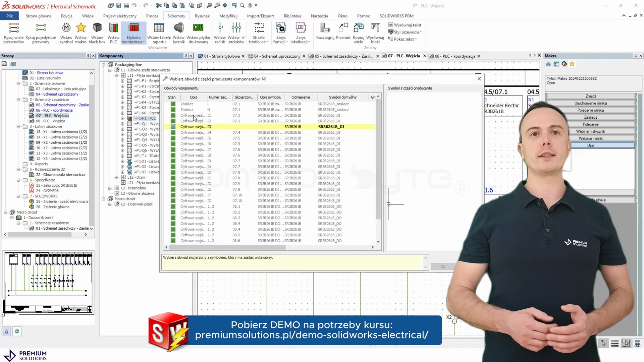Open the Webinar - styczeń macro group
The height and width of the screenshot is (362, 644).
coord(591,131)
